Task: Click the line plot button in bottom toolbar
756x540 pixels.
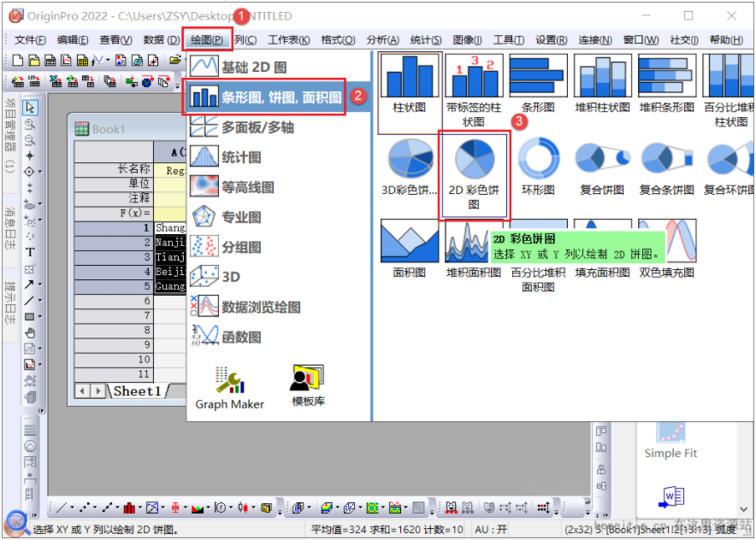Action: tap(62, 508)
